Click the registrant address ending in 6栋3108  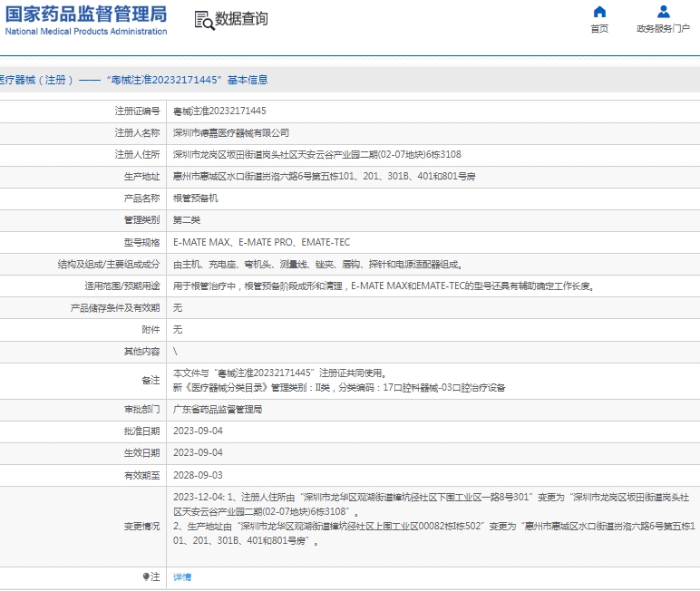[x=317, y=154]
